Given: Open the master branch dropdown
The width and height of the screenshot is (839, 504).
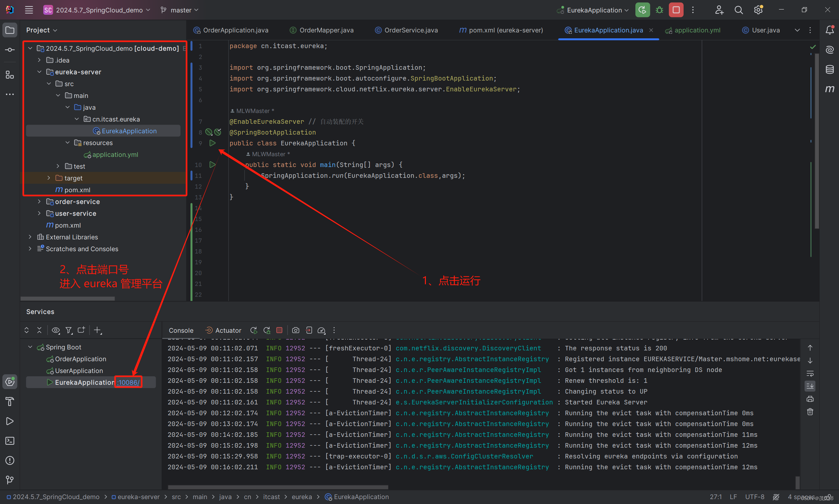Looking at the screenshot, I should [180, 10].
